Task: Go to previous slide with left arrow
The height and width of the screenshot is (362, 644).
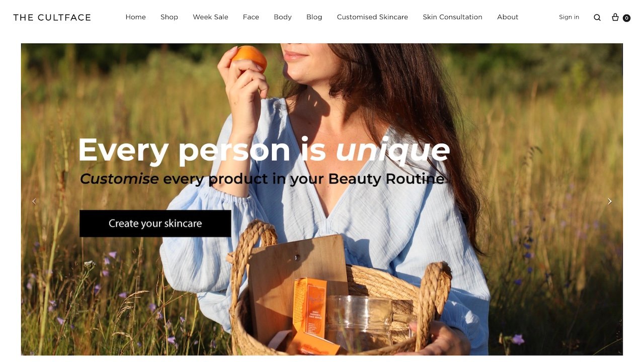Action: click(34, 201)
